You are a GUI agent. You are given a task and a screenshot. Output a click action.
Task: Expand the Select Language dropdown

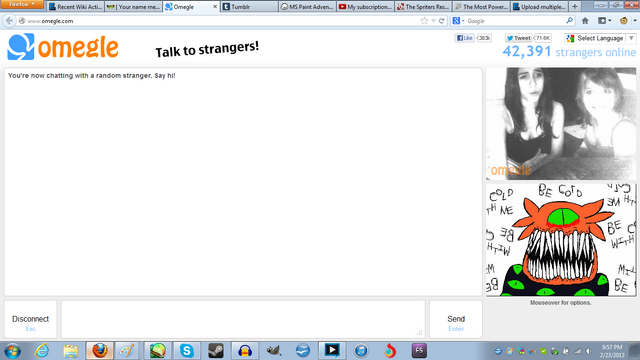[x=600, y=38]
